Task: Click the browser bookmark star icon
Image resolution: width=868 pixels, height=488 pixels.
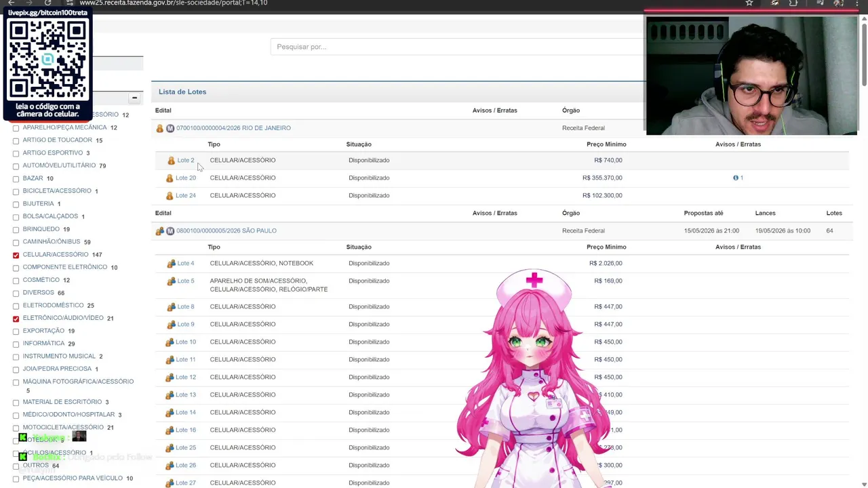Action: click(x=749, y=3)
